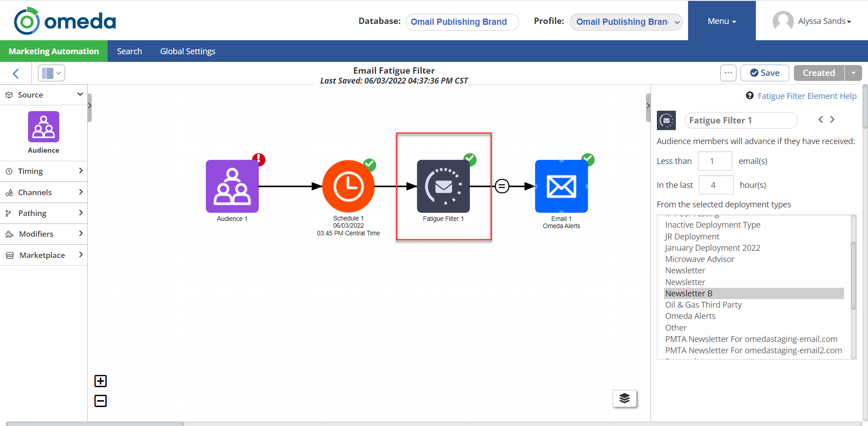Screen dimensions: 868x426
Task: Click the equals connector between filter and email
Action: coord(502,186)
